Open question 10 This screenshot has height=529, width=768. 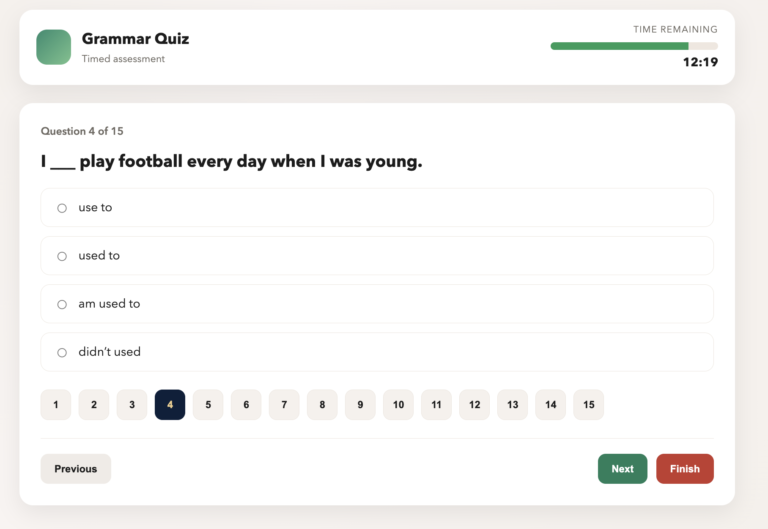398,405
